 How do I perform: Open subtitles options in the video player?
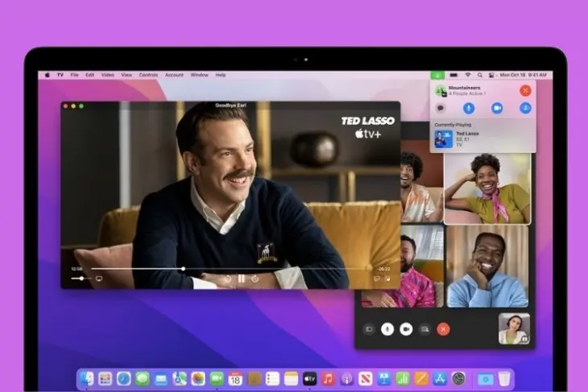[376, 279]
